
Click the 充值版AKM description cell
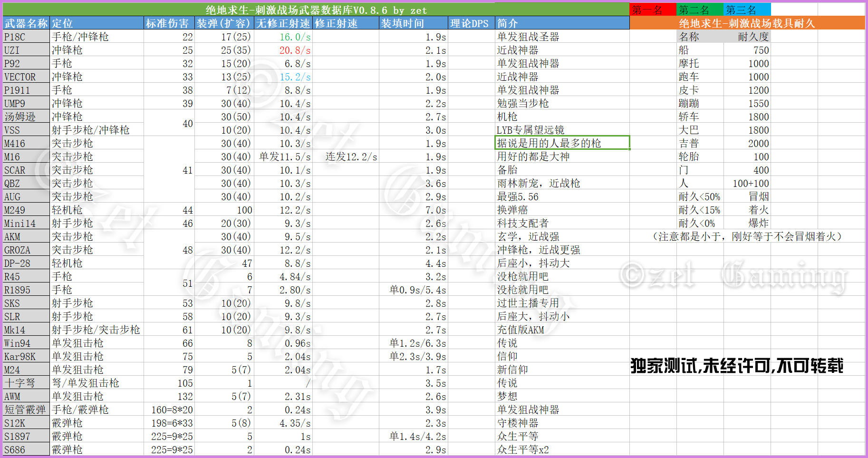[x=562, y=330]
